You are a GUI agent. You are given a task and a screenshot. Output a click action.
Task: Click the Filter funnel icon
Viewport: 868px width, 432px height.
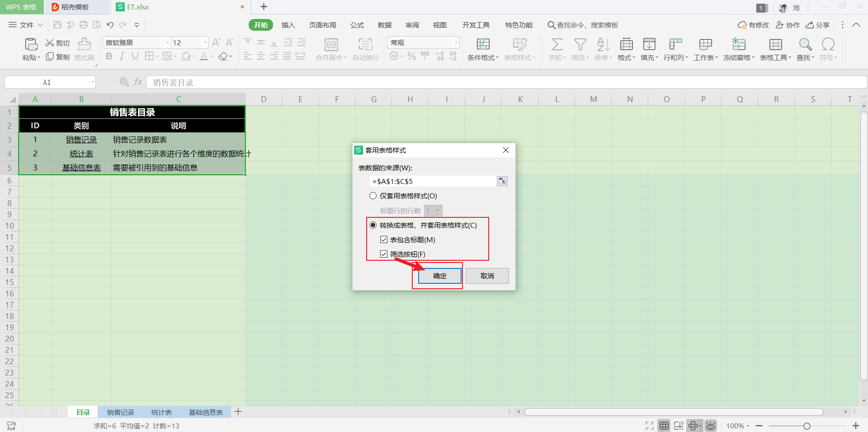580,44
